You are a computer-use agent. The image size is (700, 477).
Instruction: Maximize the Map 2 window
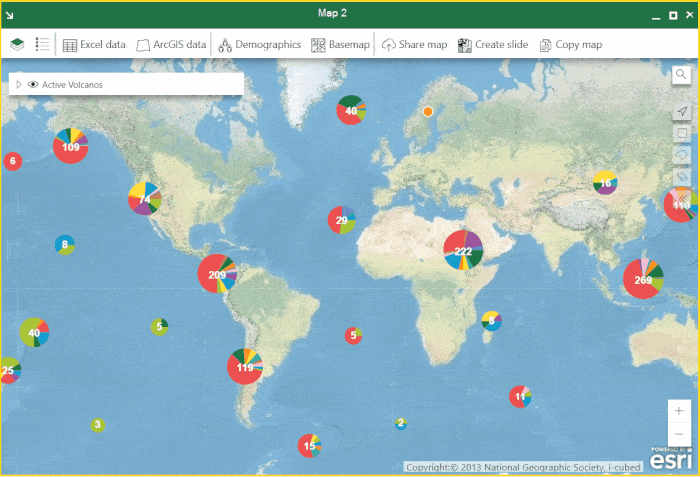[673, 15]
